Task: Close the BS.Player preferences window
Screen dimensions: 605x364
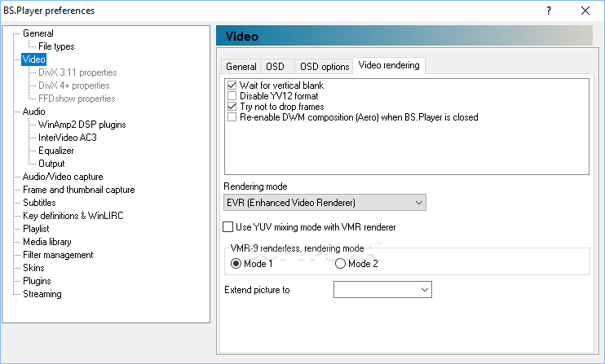Action: [585, 11]
